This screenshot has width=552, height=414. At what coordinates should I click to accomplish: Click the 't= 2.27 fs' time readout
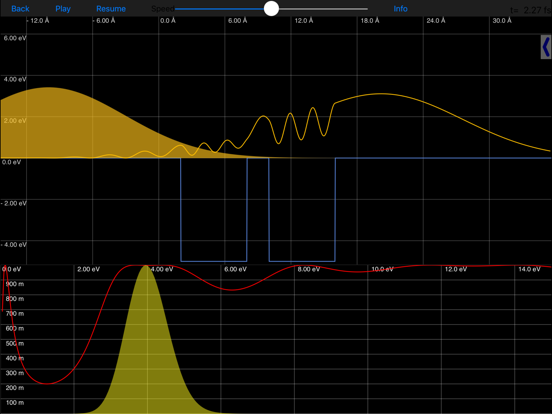[531, 10]
